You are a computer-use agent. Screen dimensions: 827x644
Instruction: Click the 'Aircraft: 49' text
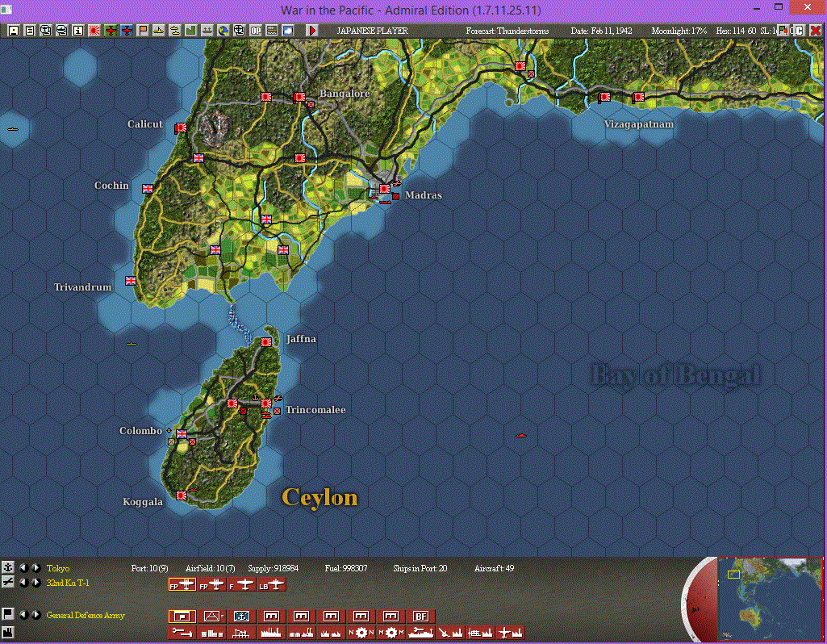point(495,568)
